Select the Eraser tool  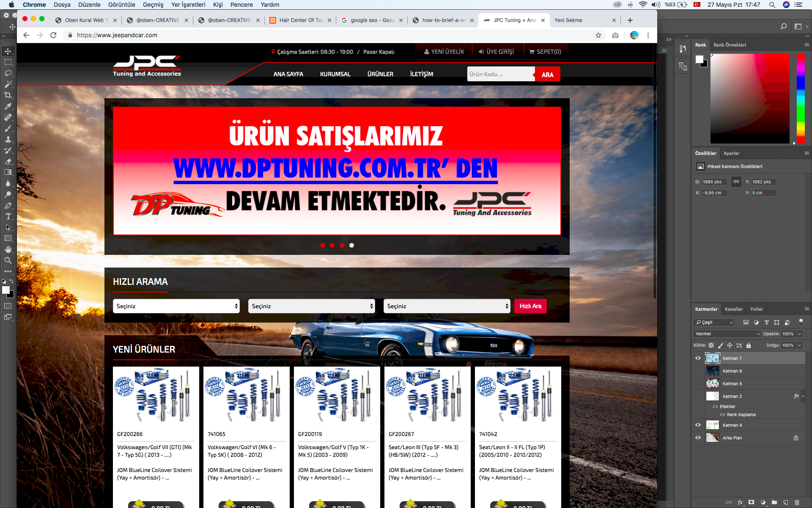tap(8, 161)
